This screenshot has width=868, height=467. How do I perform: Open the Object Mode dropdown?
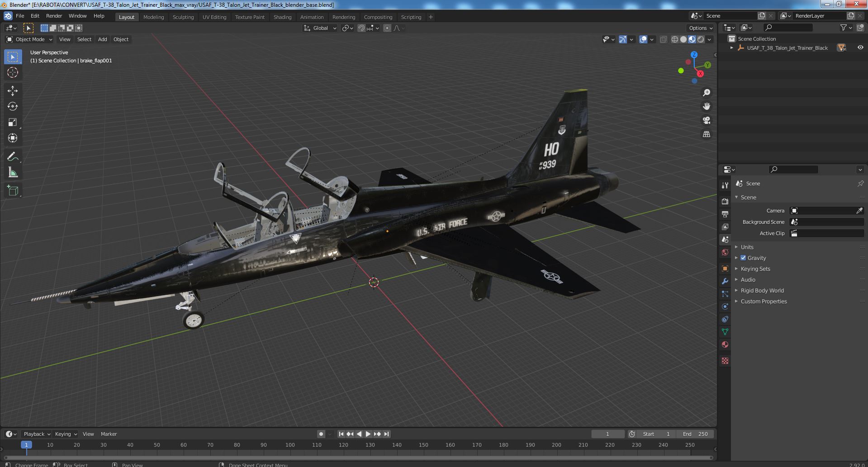pyautogui.click(x=29, y=39)
